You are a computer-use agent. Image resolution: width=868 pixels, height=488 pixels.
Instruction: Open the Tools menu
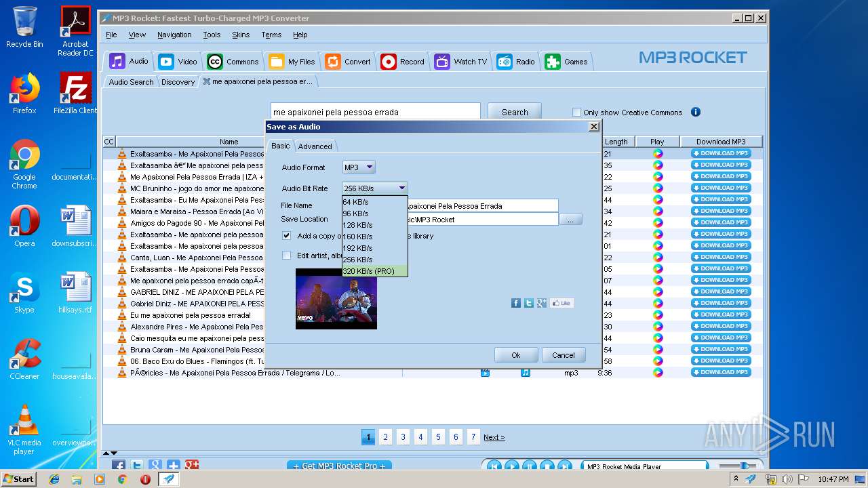212,35
